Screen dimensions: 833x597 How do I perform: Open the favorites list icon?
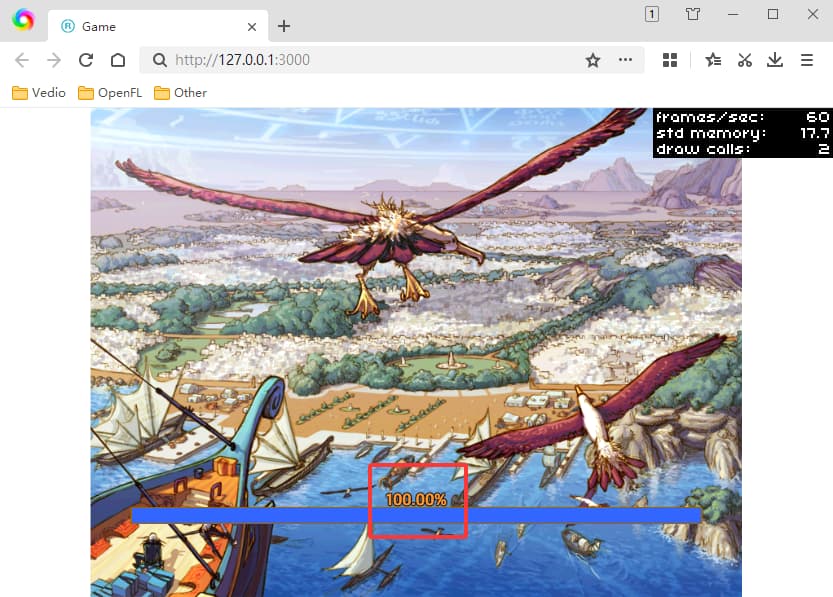[713, 60]
